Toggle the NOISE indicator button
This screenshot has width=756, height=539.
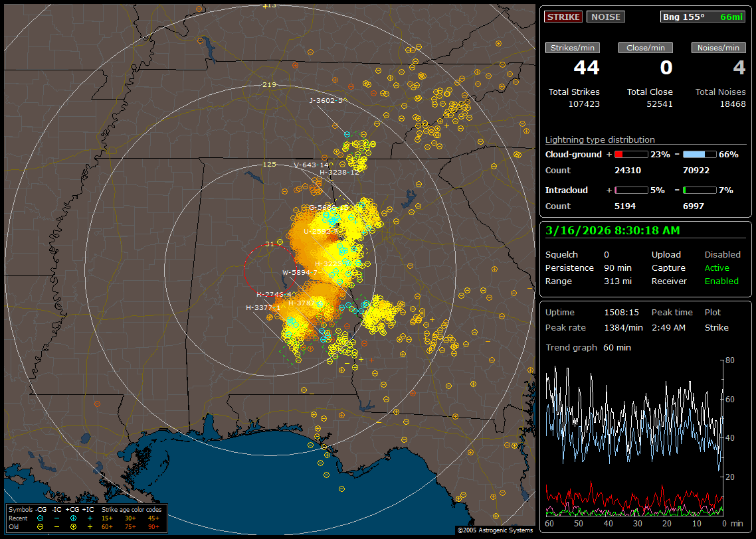tap(605, 17)
